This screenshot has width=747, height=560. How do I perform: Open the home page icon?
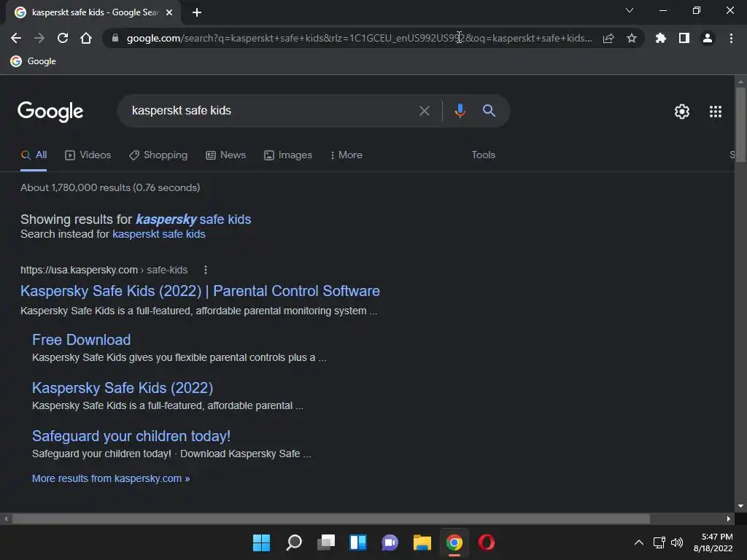(x=86, y=38)
